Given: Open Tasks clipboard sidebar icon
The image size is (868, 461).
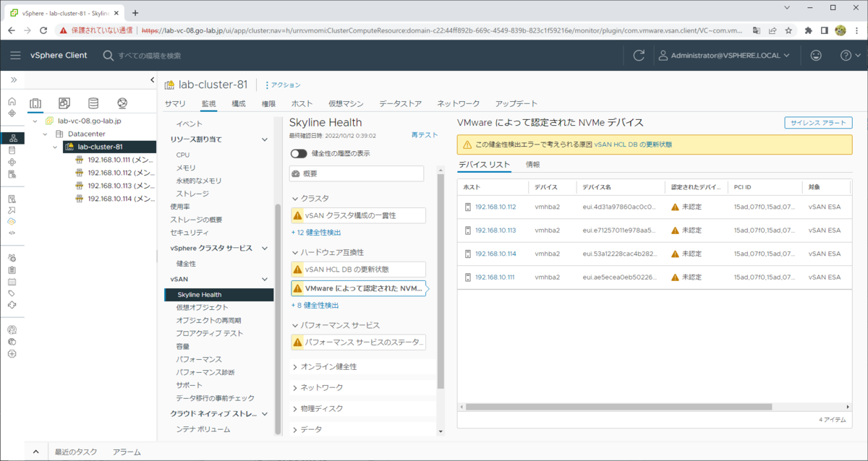Looking at the screenshot, I should pos(12,270).
